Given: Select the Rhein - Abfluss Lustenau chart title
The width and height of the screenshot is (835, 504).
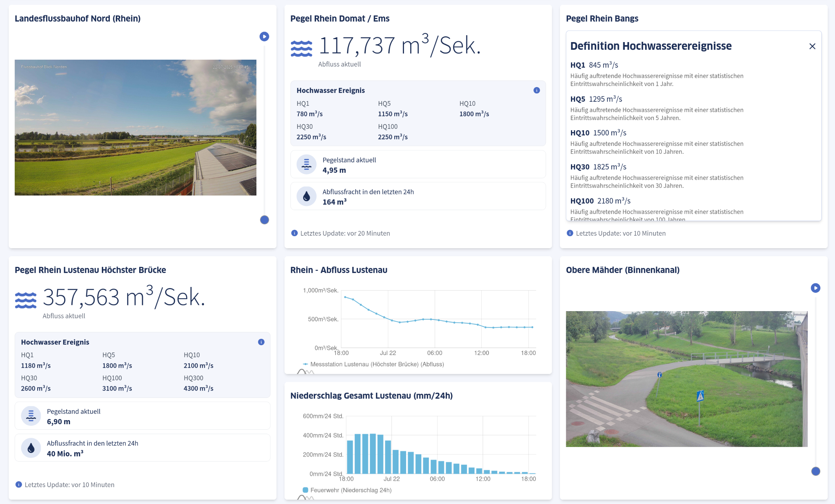Looking at the screenshot, I should [x=339, y=270].
